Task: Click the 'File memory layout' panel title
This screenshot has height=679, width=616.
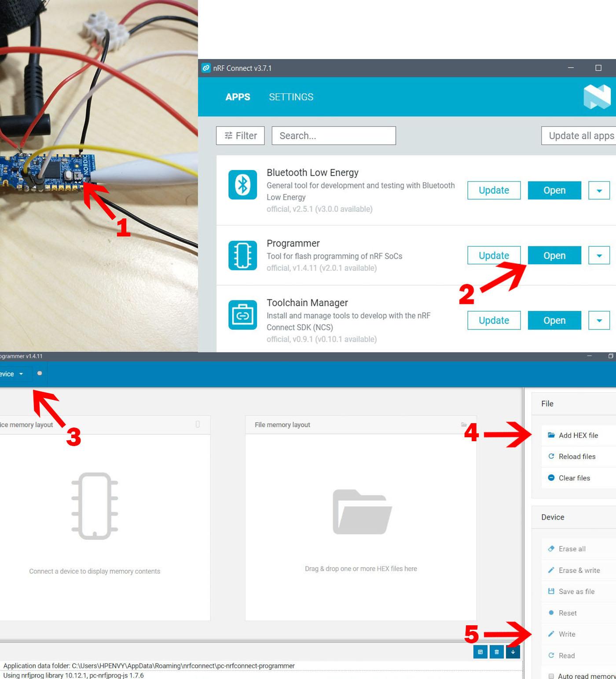Action: pos(282,424)
